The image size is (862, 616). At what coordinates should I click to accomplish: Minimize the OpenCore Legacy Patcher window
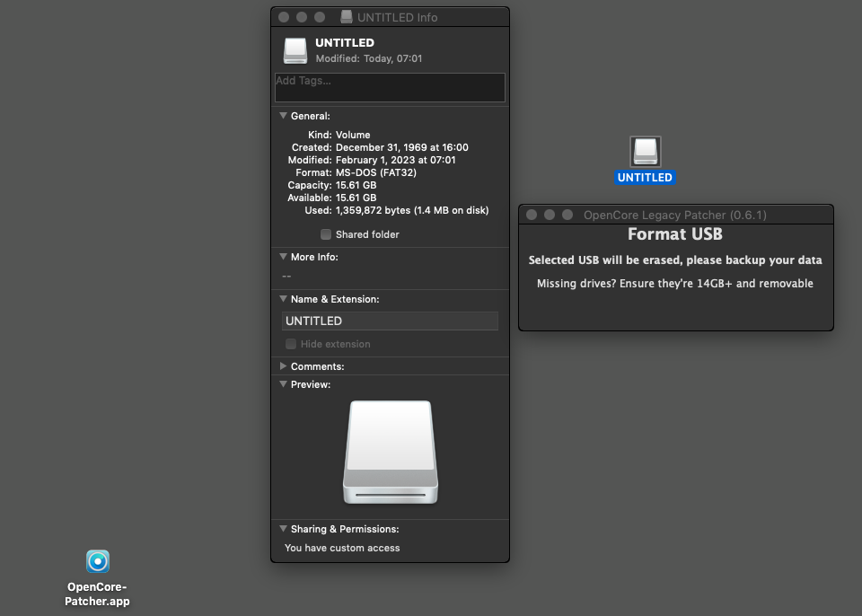click(550, 215)
